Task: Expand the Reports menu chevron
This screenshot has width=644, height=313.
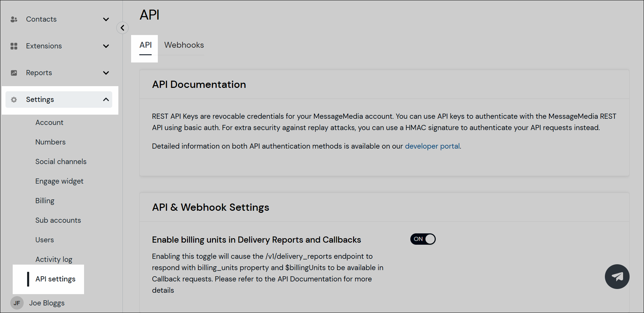Action: pos(106,73)
